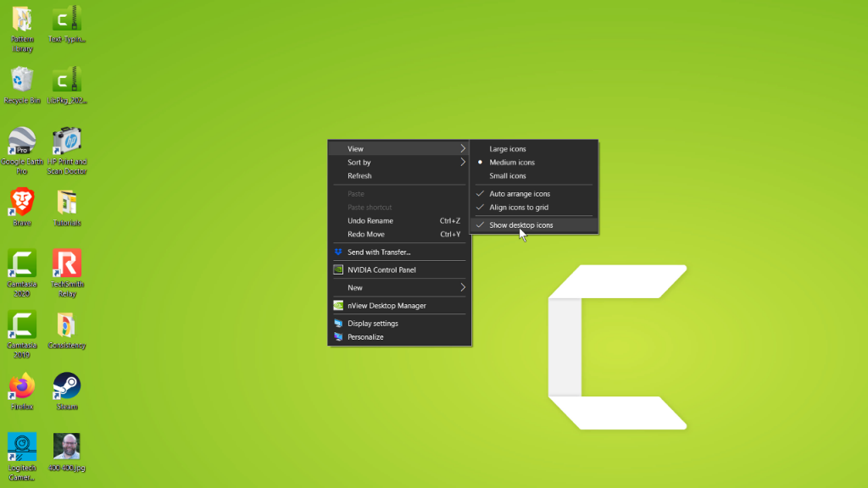Expand the New submenu
The height and width of the screenshot is (488, 868).
[x=400, y=288]
